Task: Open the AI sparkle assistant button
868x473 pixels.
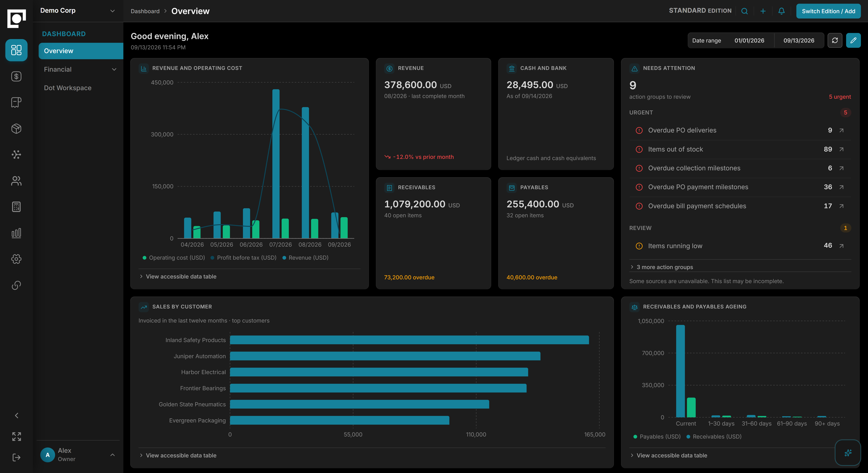Action: (848, 453)
